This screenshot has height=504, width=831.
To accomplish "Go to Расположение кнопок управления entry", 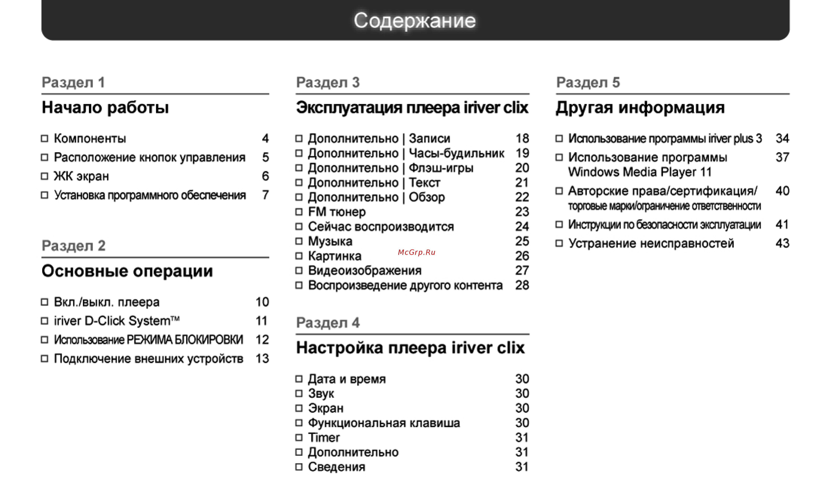I will (149, 157).
